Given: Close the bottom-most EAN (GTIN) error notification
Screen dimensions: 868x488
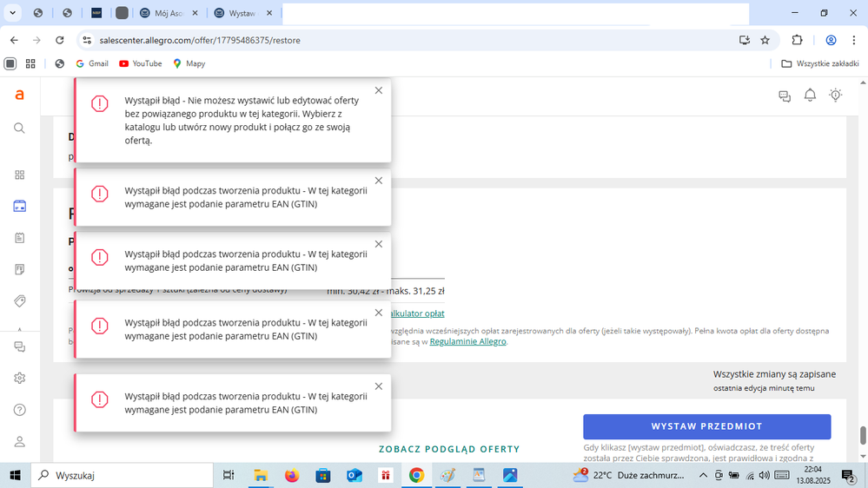Looking at the screenshot, I should 379,386.
